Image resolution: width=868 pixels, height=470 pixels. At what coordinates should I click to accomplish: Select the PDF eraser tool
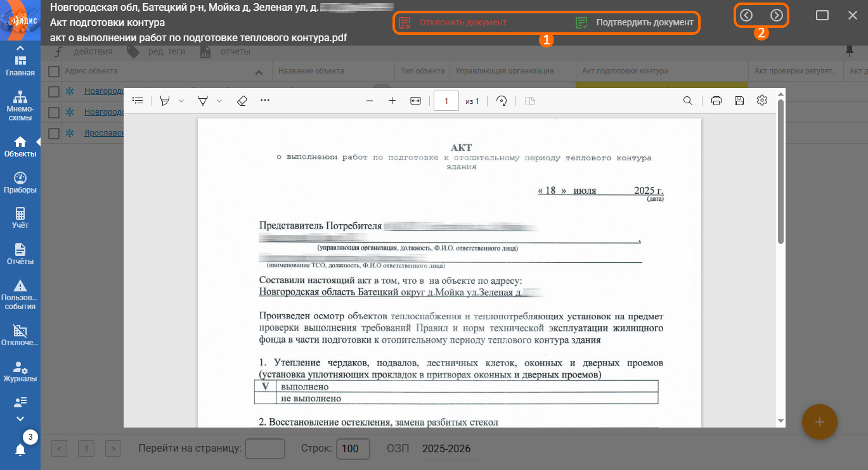(241, 101)
